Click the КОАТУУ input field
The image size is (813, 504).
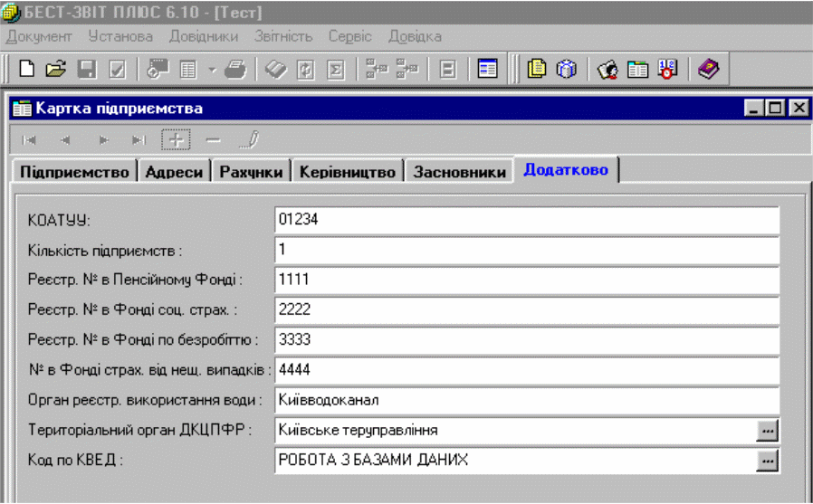coord(526,220)
